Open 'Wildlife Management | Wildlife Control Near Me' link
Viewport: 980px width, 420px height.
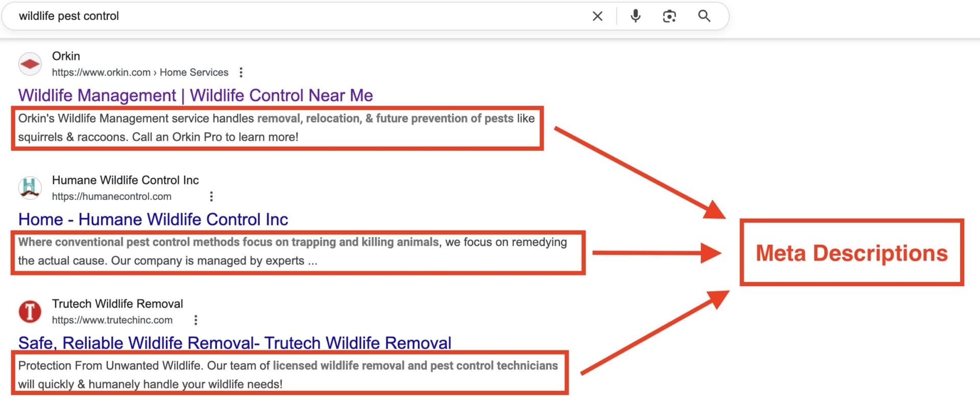tap(195, 96)
